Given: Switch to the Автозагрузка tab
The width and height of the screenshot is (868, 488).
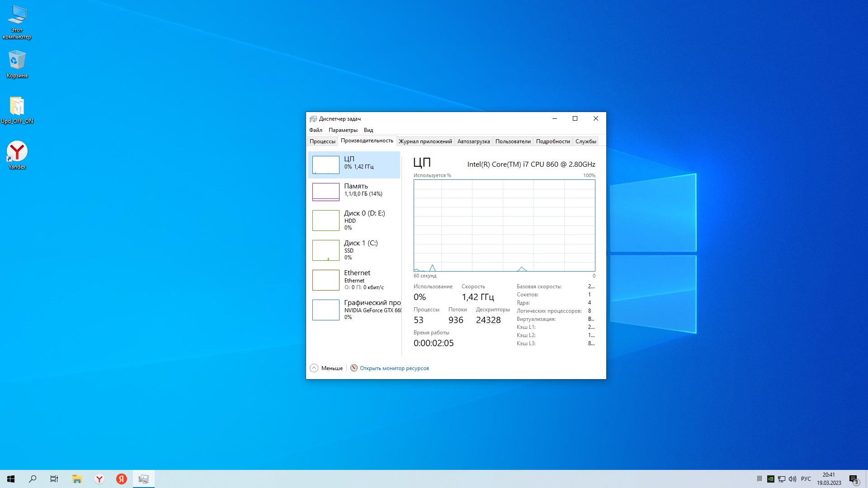Looking at the screenshot, I should click(473, 141).
